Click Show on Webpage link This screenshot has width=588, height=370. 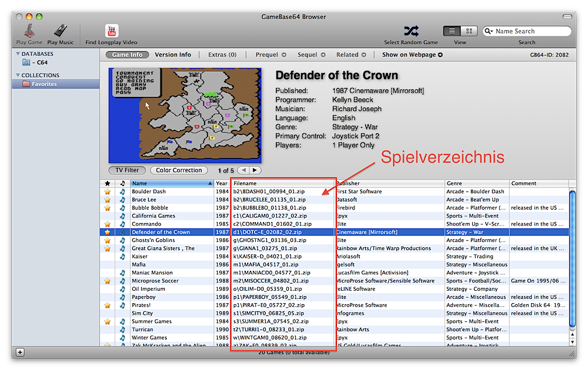coord(412,55)
